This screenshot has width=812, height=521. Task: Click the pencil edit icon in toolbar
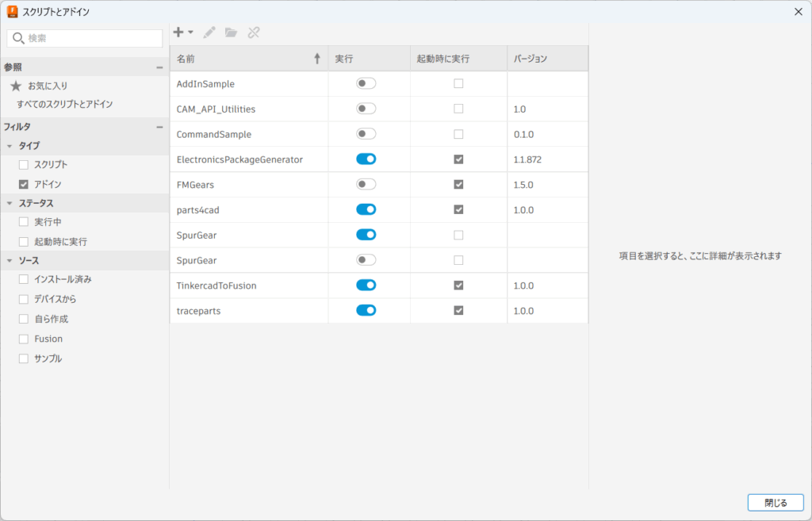[x=209, y=33]
